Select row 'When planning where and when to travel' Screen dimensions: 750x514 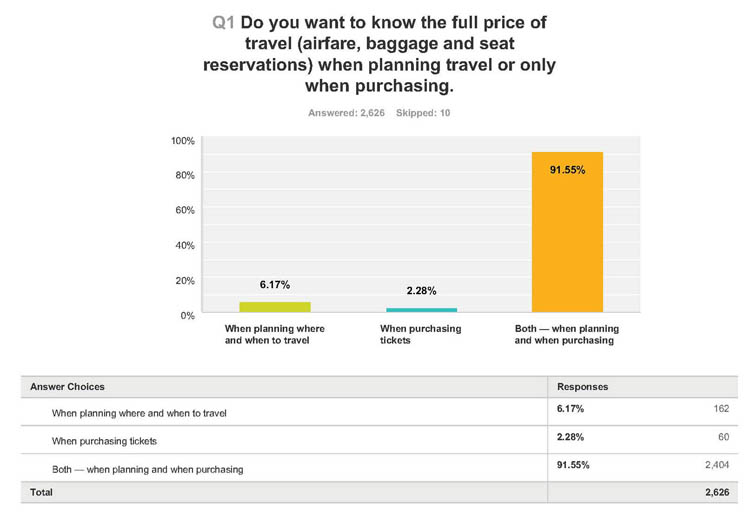(x=379, y=412)
